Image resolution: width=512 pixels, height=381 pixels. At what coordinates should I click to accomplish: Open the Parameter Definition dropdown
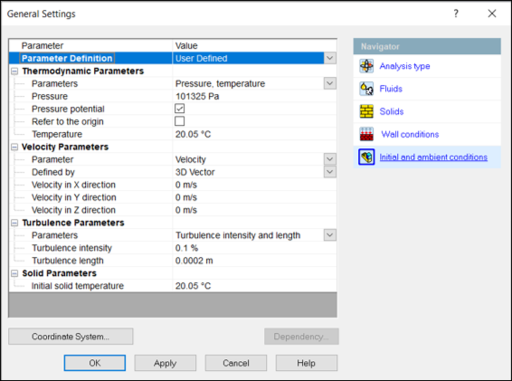(330, 58)
